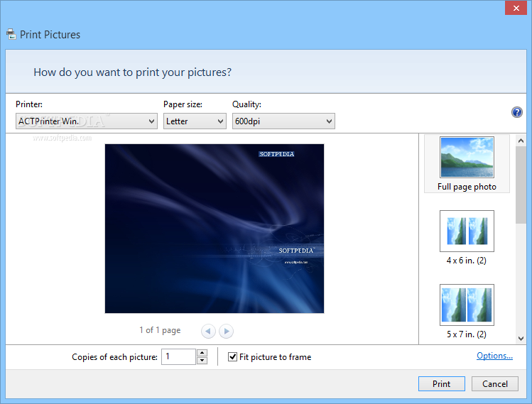
Task: Open the Printer dropdown showing ACTPrinter Win.
Action: (87, 121)
